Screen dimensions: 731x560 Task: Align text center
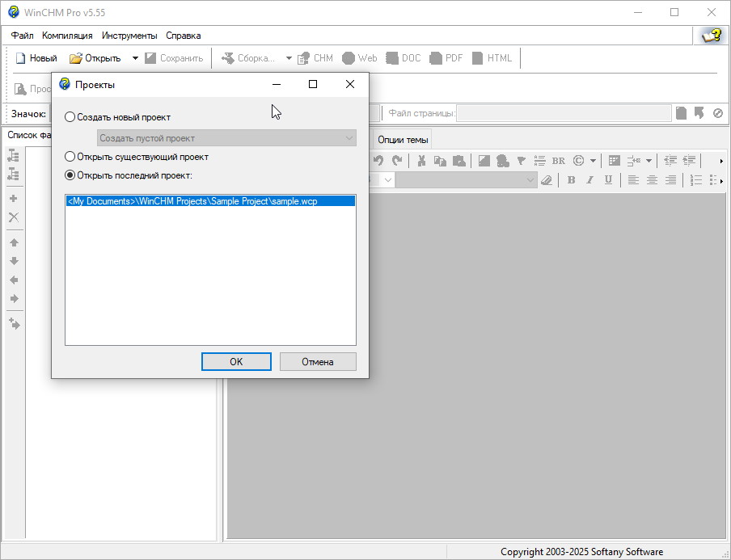[x=652, y=180]
